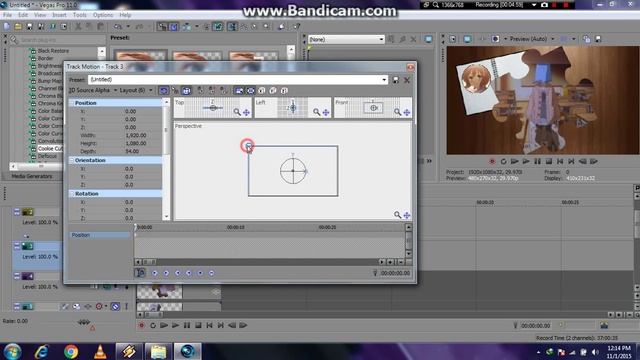
Task: Switch to Media Generators tab
Action: tap(32, 176)
